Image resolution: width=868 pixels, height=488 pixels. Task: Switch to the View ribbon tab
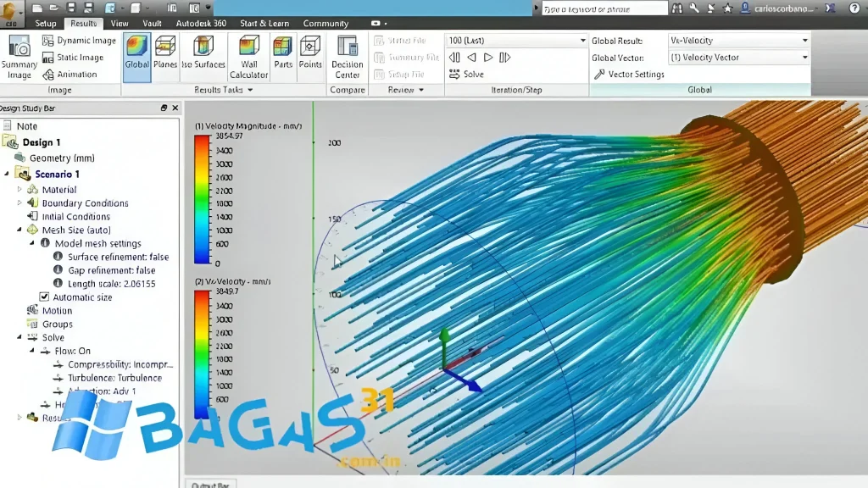119,23
